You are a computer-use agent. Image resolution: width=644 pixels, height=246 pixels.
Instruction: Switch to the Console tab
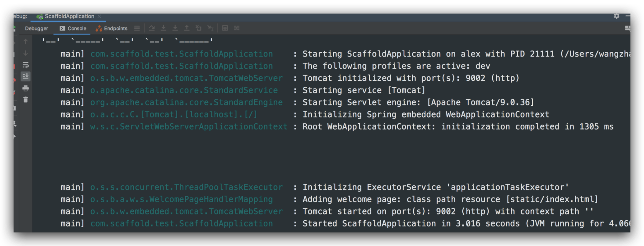[x=73, y=28]
